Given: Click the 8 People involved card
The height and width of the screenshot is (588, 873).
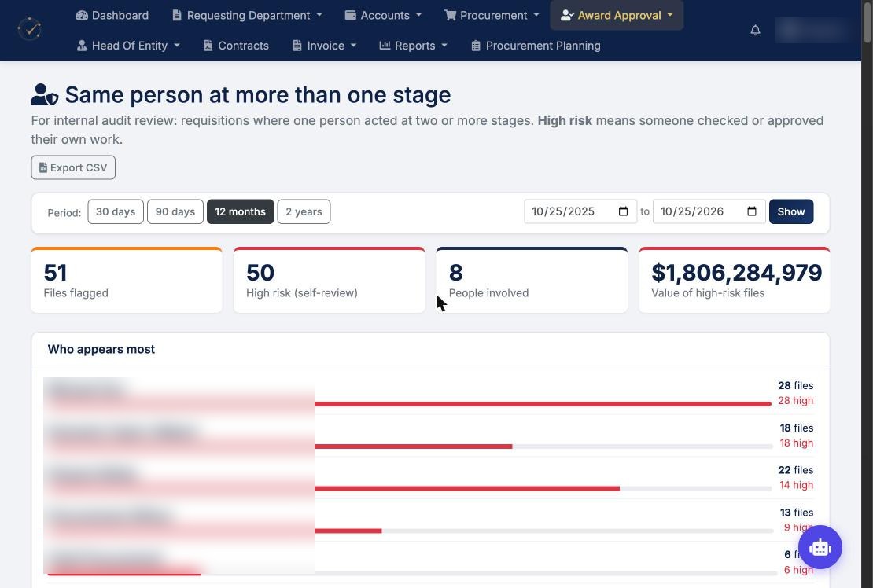Looking at the screenshot, I should tap(532, 280).
